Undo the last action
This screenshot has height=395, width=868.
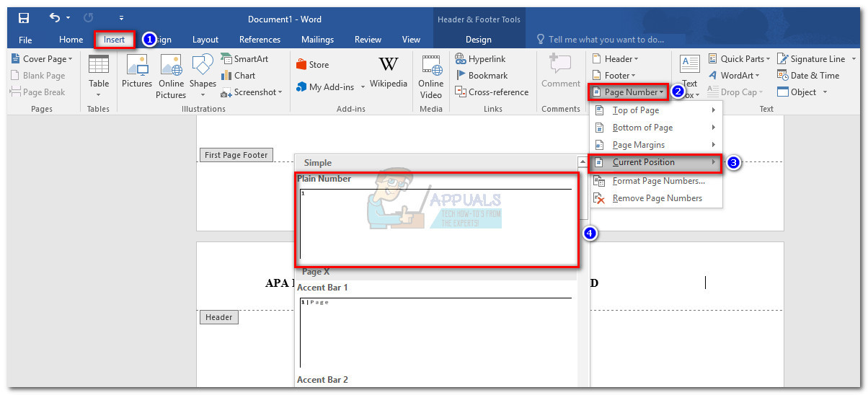(55, 18)
